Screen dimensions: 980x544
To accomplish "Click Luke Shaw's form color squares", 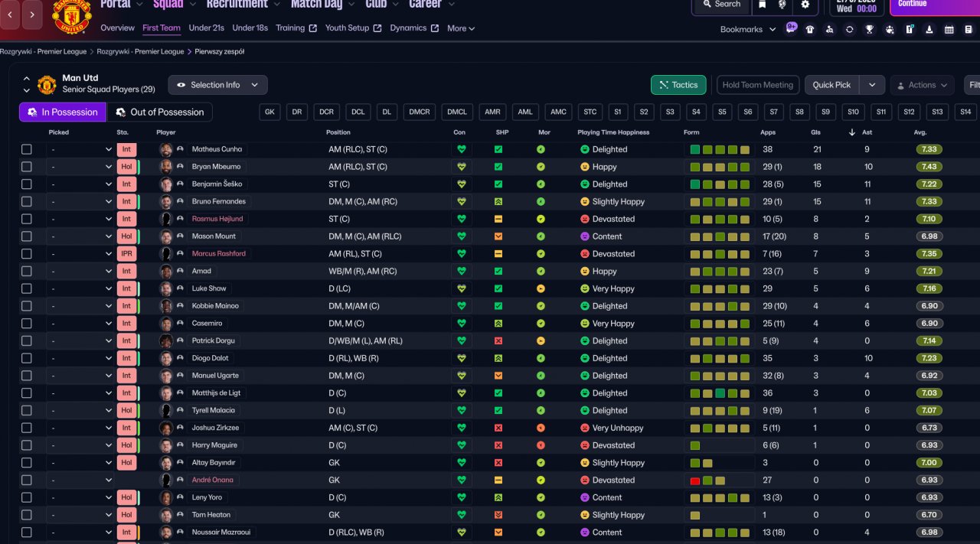I will [x=719, y=288].
